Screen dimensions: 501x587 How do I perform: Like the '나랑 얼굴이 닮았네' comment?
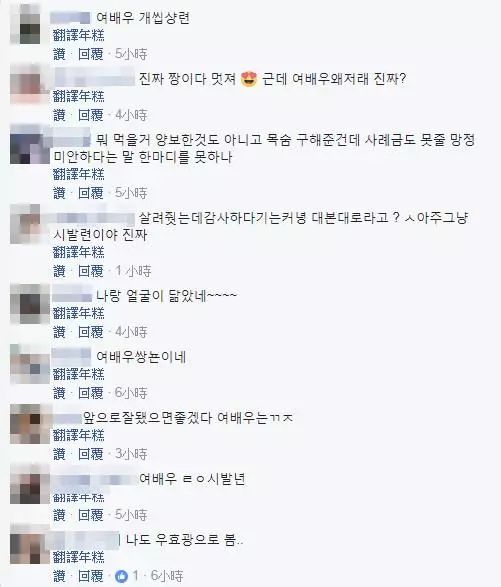(59, 332)
